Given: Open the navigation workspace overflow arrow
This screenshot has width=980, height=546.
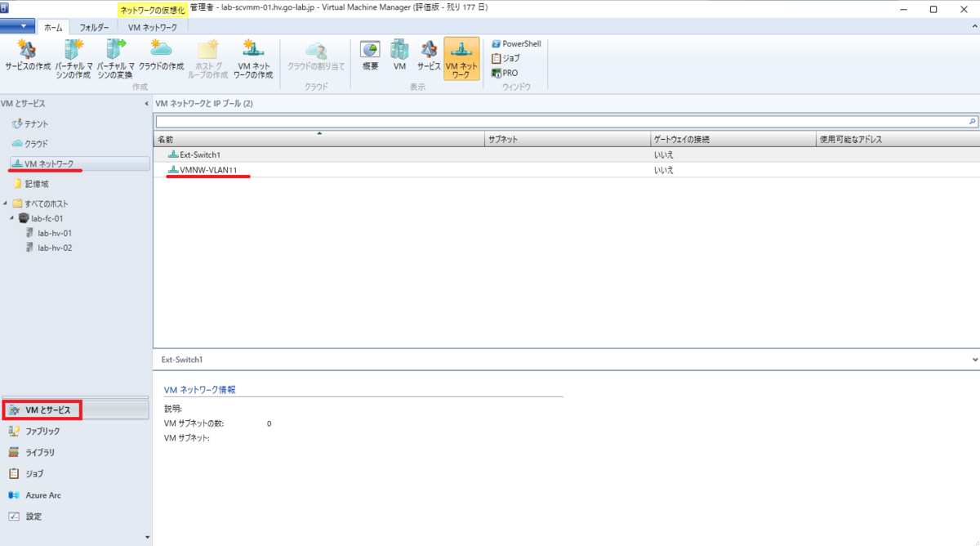Looking at the screenshot, I should click(x=148, y=537).
